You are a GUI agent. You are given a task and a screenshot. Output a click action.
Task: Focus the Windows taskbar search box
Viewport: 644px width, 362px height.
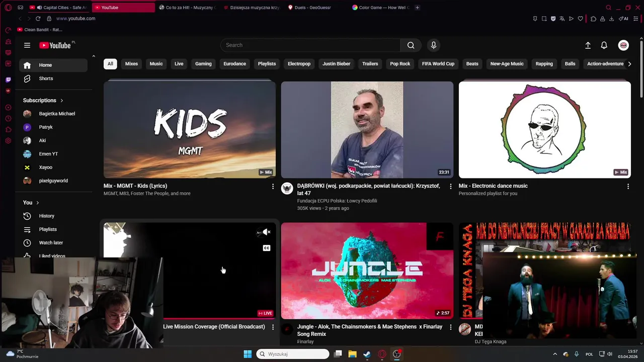[x=293, y=354]
